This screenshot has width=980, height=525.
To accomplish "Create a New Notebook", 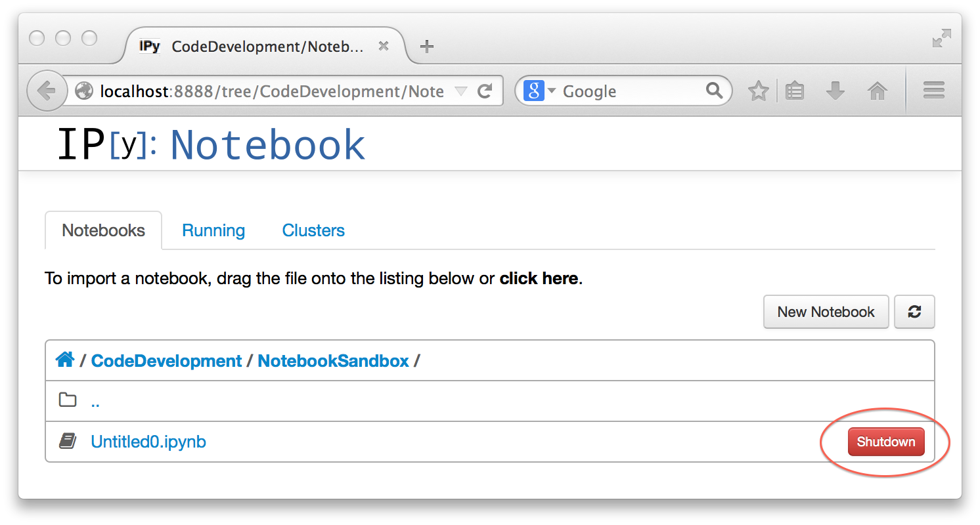I will pos(826,312).
